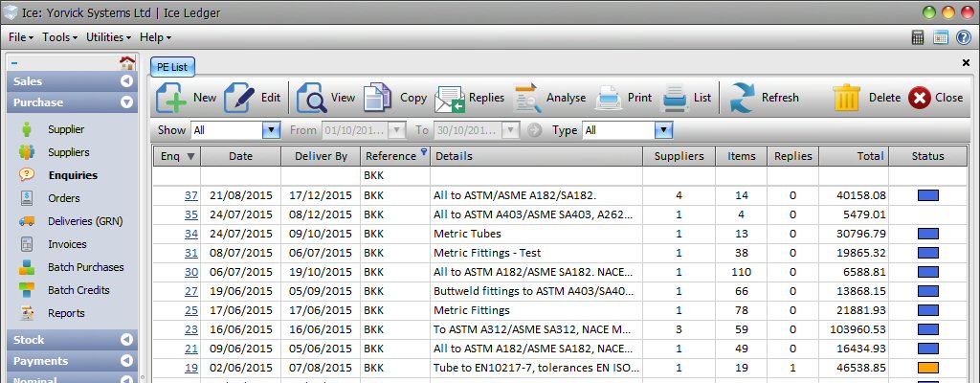Open enquiry number 34 link
This screenshot has height=383, width=980.
coord(191,234)
